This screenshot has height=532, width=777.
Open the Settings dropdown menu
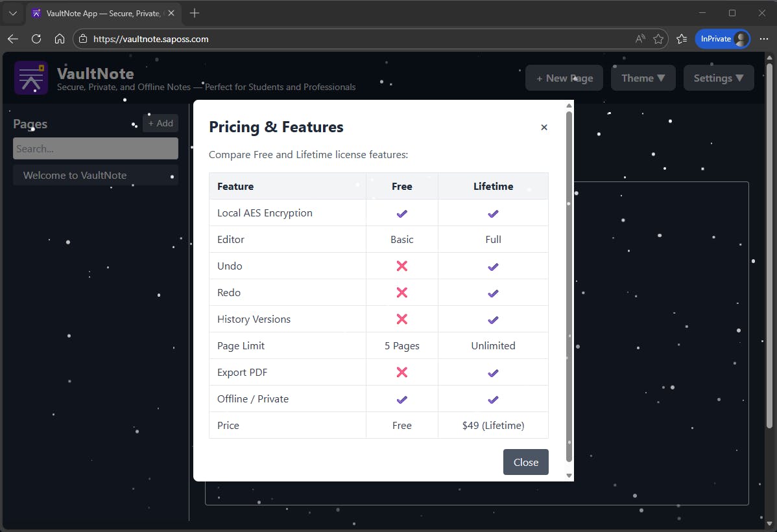718,78
